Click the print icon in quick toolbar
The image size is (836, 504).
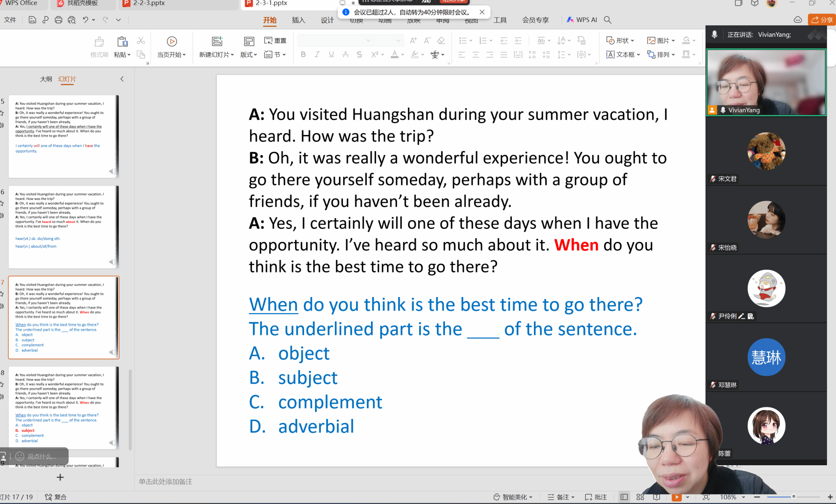pos(58,20)
